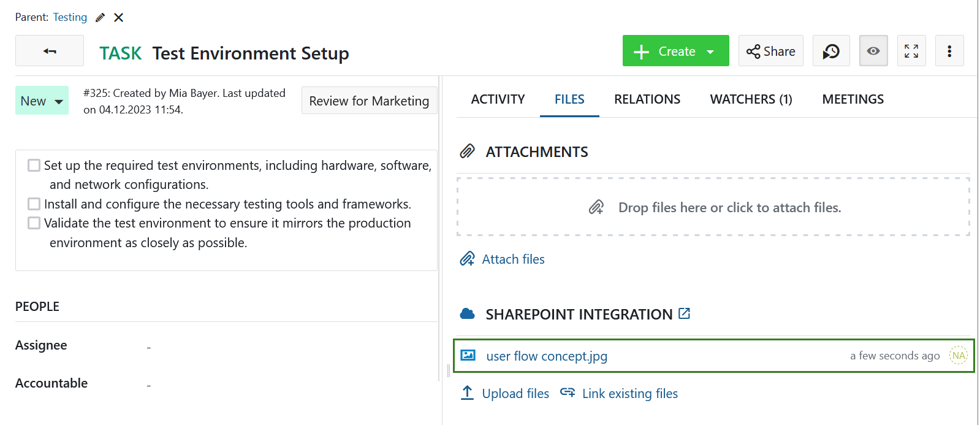Open SharePoint Integration external link icon
980x425 pixels.
pos(684,314)
